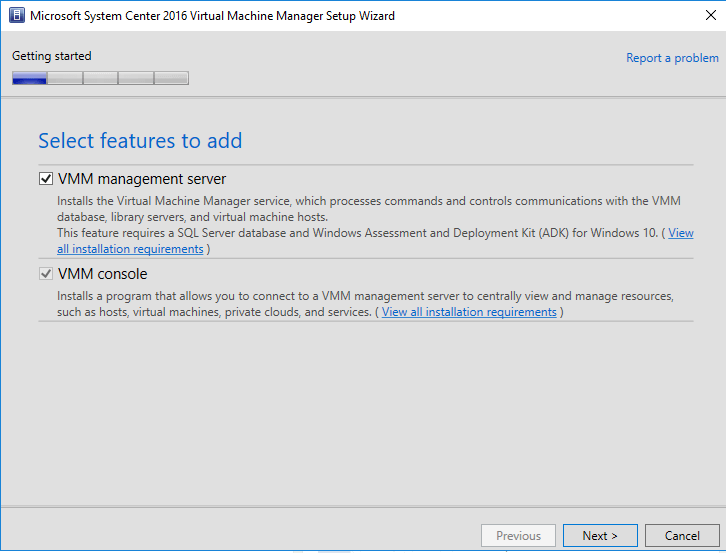The width and height of the screenshot is (726, 553).
Task: Click the Select features to add heading
Action: point(140,141)
